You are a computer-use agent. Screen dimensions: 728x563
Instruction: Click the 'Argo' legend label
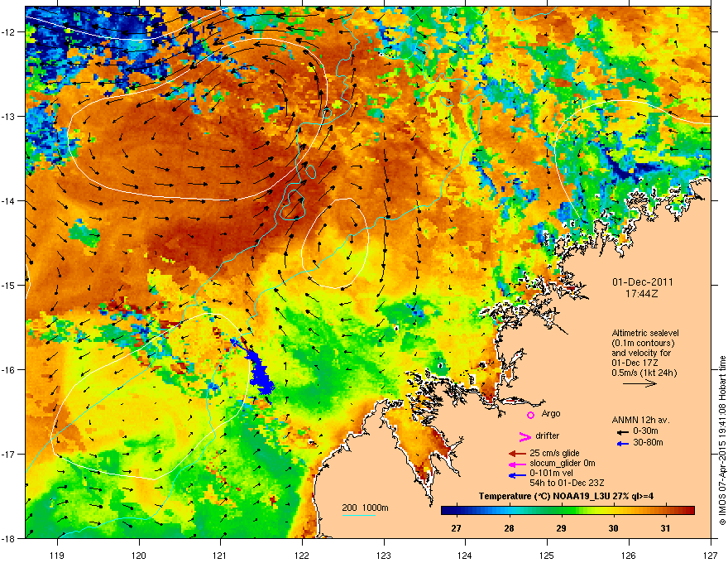(x=551, y=413)
